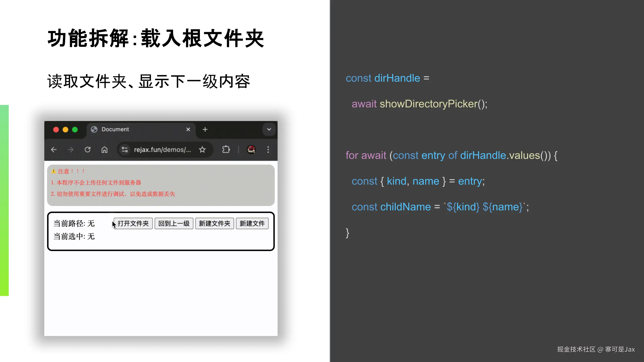Click the green macOS fullscreen button

coord(75,130)
